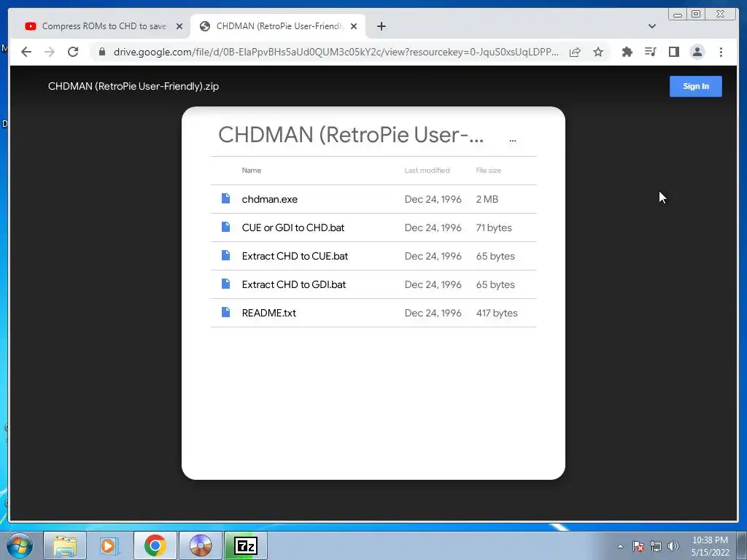Click the Chrome taskbar icon
The width and height of the screenshot is (747, 560).
(155, 545)
